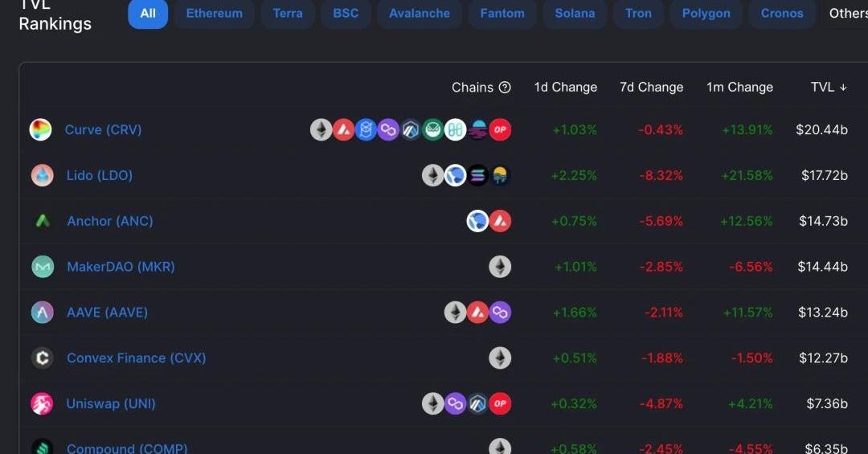The height and width of the screenshot is (454, 868).
Task: Click the Anchor green logo icon
Action: click(43, 221)
